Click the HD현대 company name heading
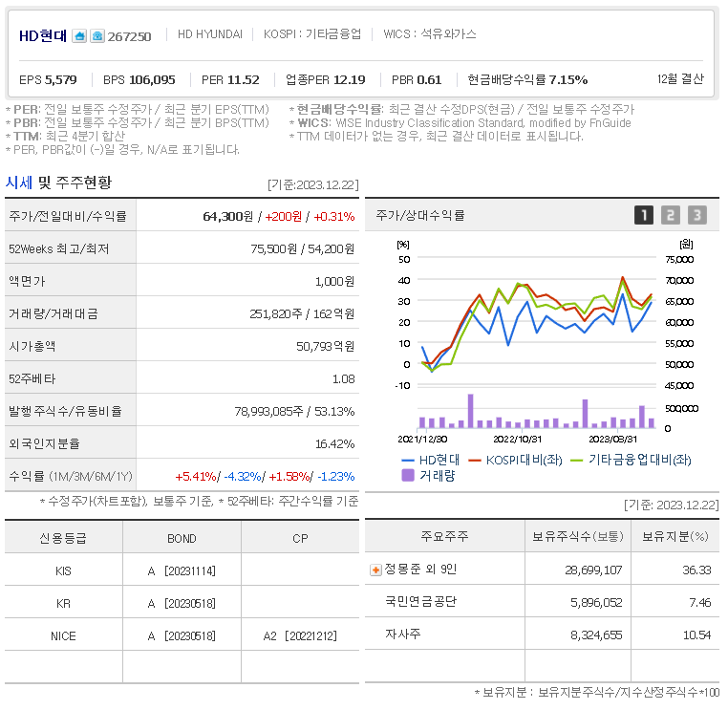 pos(43,35)
